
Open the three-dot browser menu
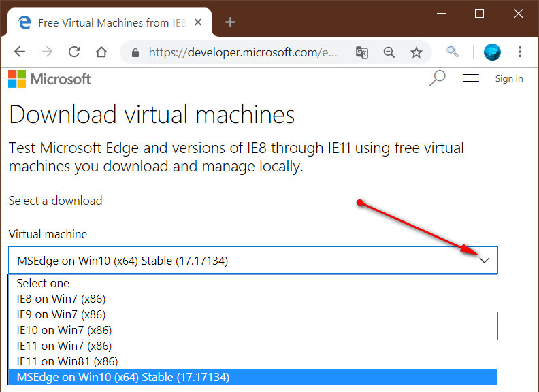[520, 52]
